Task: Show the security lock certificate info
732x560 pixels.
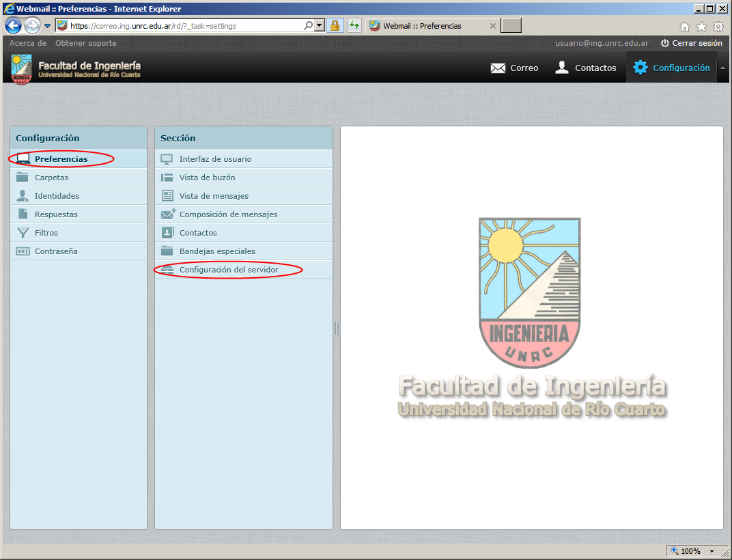Action: click(335, 26)
